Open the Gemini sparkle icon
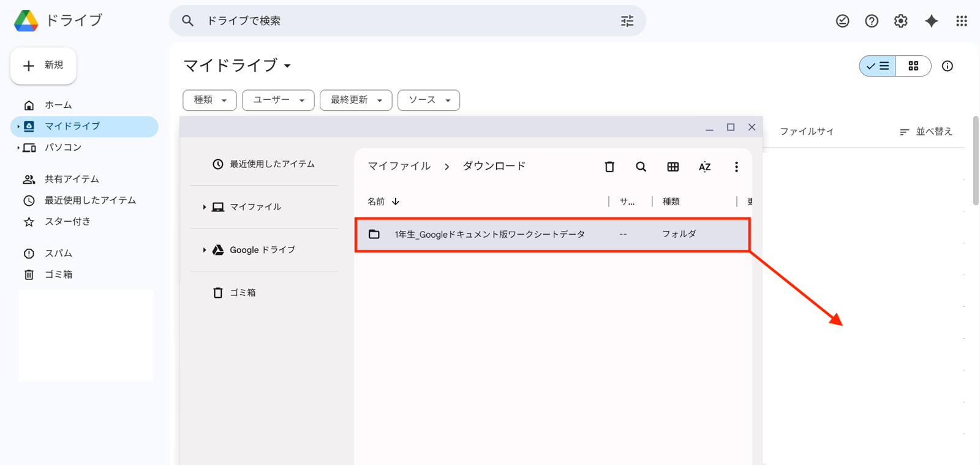 pos(931,21)
